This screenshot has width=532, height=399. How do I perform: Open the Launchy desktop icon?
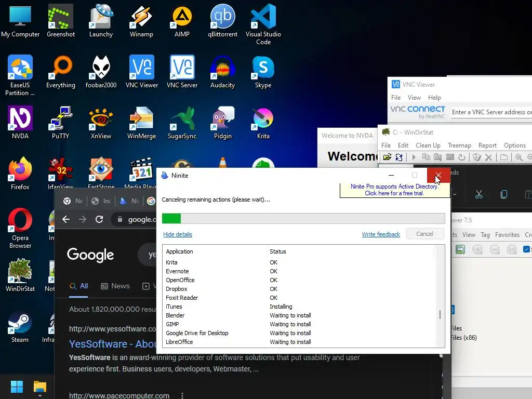tap(101, 21)
